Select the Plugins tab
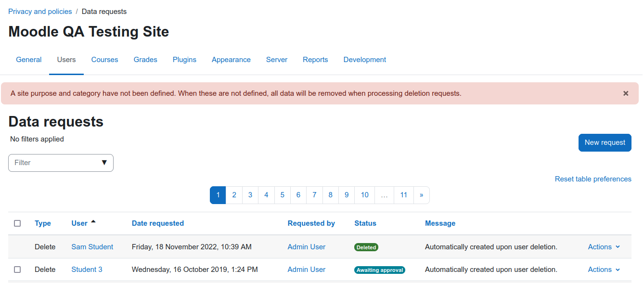Screen dimensions: 644x283 [184, 60]
